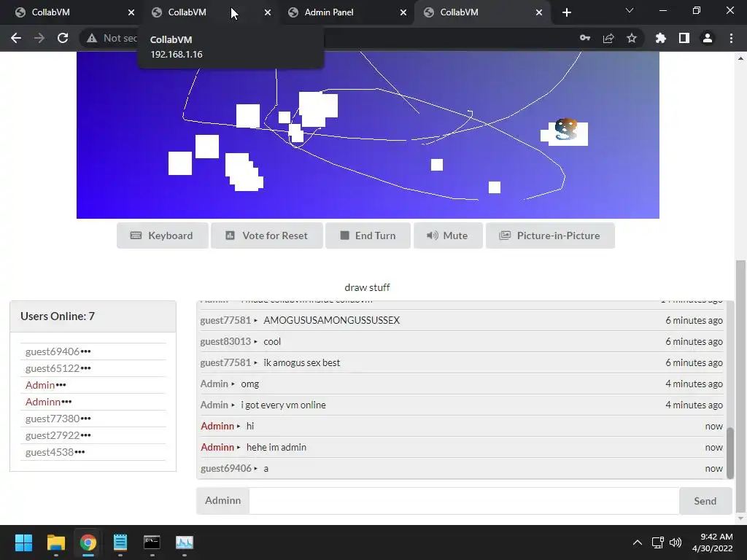The image size is (747, 560).
Task: Enable Picture-in-Picture mode
Action: (x=550, y=236)
